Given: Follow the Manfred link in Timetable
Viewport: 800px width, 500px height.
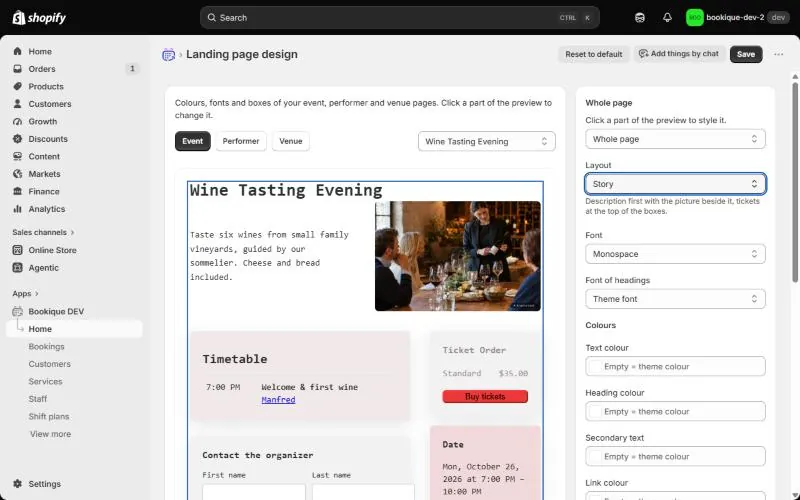Looking at the screenshot, I should tap(278, 399).
